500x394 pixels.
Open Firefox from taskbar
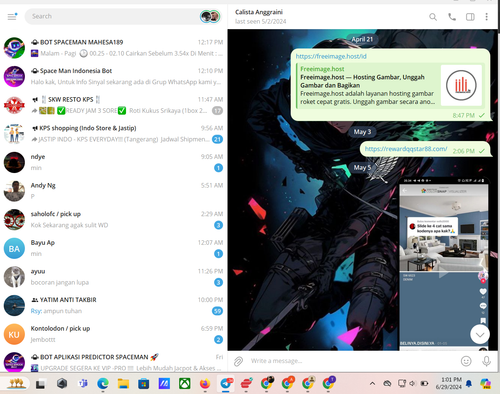tap(205, 384)
